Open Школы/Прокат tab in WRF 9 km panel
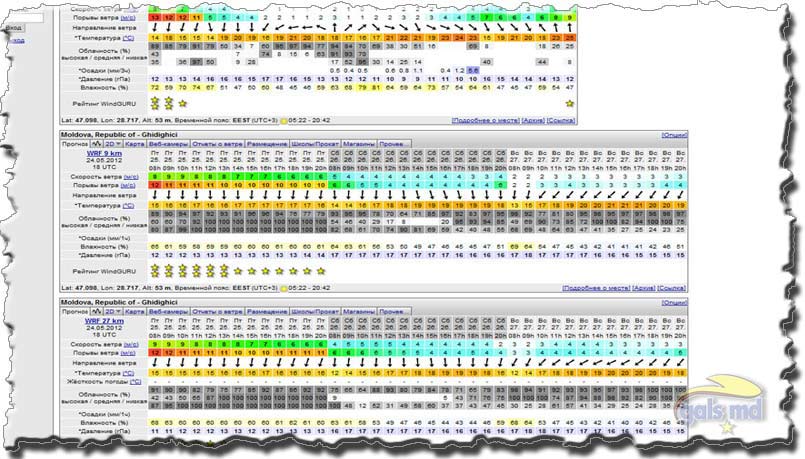The image size is (805, 459). [x=315, y=144]
